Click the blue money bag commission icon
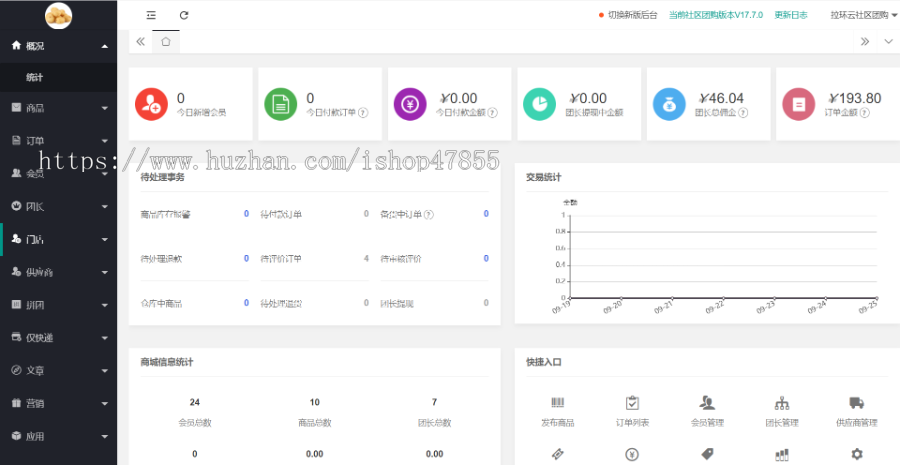Viewport: 900px width, 465px height. coord(669,104)
